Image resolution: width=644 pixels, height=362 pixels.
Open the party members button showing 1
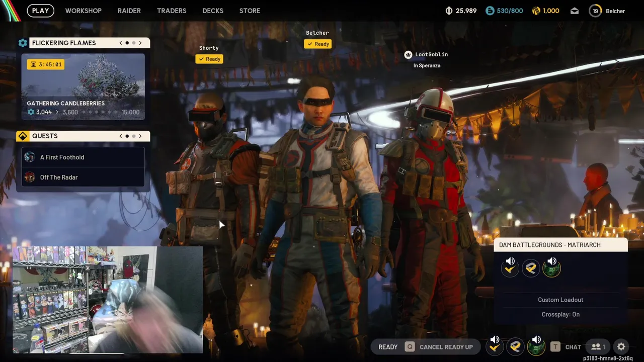click(598, 347)
